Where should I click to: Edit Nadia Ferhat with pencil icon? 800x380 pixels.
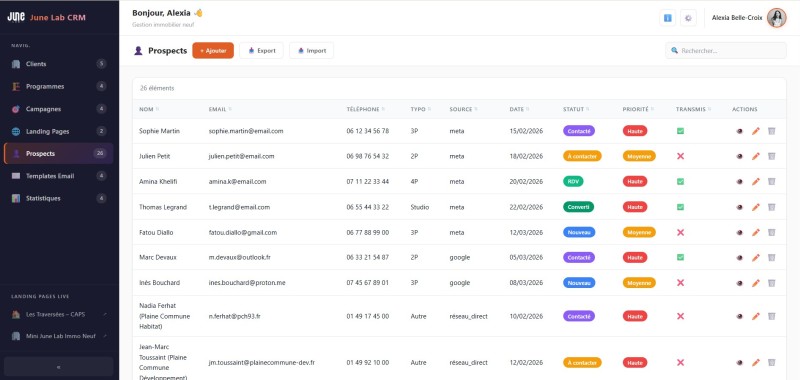coord(756,316)
